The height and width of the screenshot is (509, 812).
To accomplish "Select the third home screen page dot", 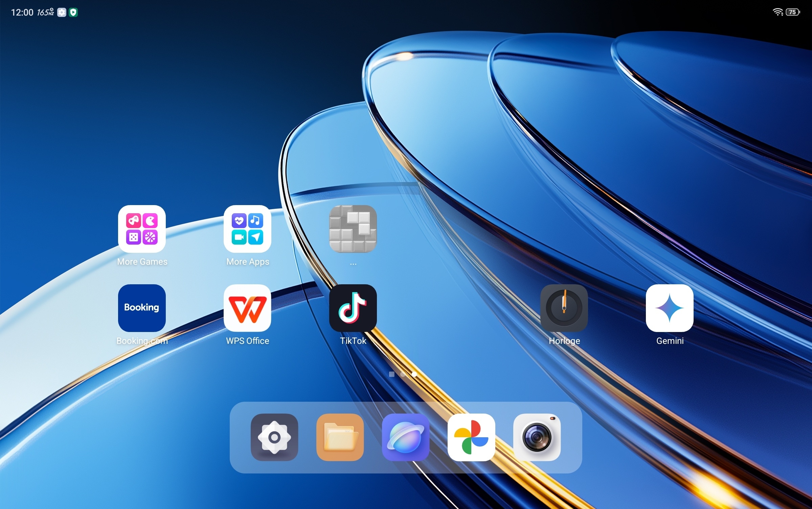I will 414,374.
